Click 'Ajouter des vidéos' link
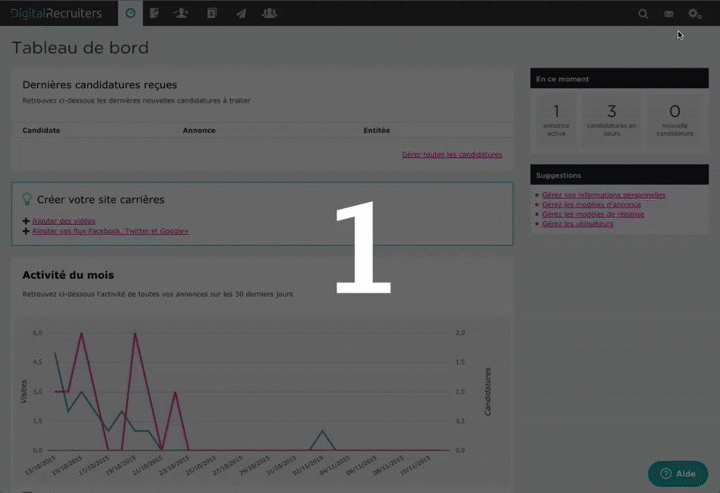This screenshot has height=493, width=720. click(x=64, y=221)
